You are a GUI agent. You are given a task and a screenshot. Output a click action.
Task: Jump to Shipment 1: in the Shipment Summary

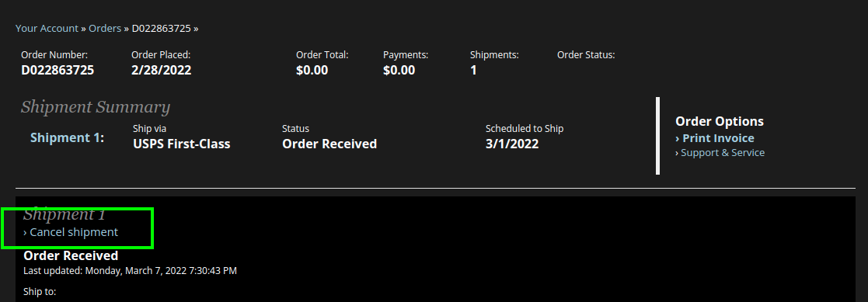tap(67, 137)
